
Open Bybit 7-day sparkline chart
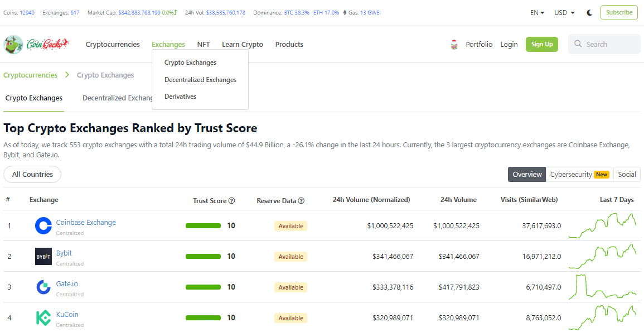coord(602,257)
